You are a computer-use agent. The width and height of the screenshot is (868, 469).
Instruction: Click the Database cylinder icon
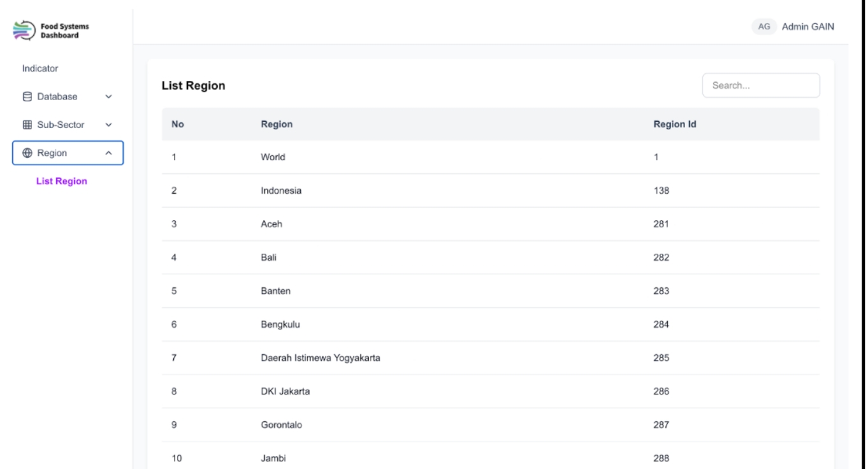point(26,97)
